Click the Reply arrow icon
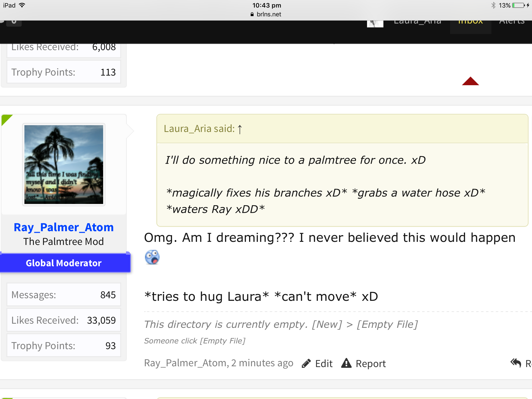532x399 pixels. click(516, 363)
